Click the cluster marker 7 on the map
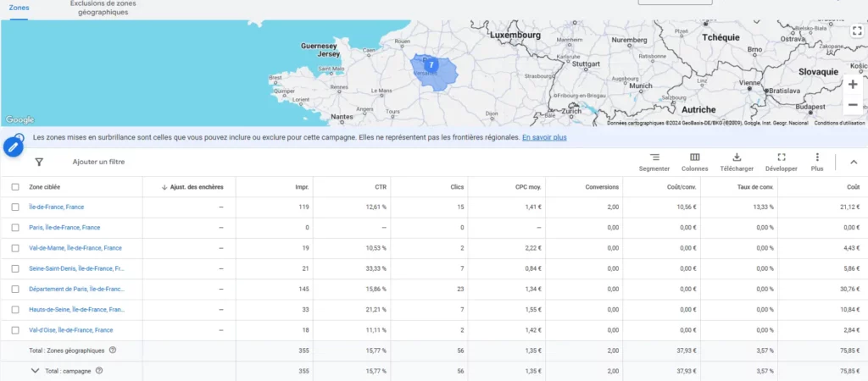The height and width of the screenshot is (381, 868). 431,64
